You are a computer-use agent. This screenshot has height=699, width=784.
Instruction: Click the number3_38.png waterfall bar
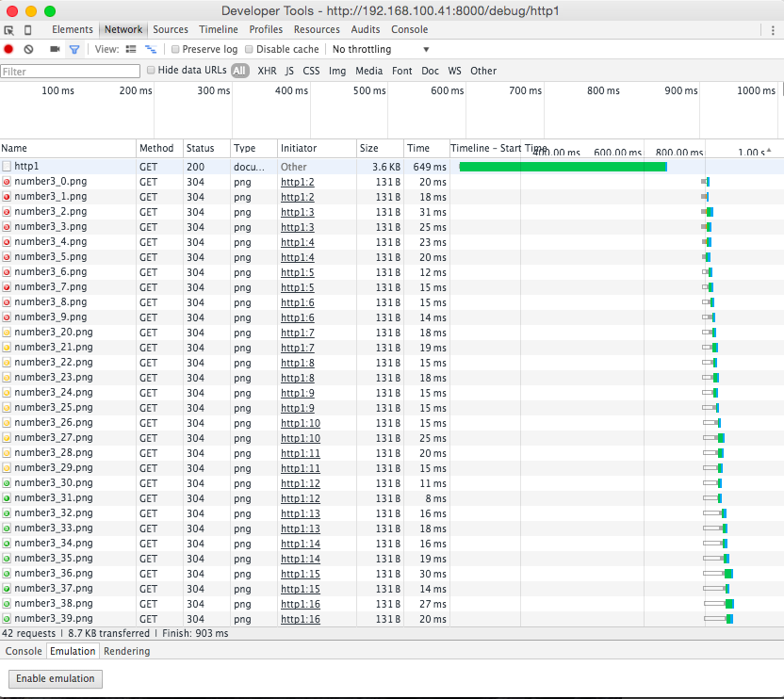[x=719, y=604]
